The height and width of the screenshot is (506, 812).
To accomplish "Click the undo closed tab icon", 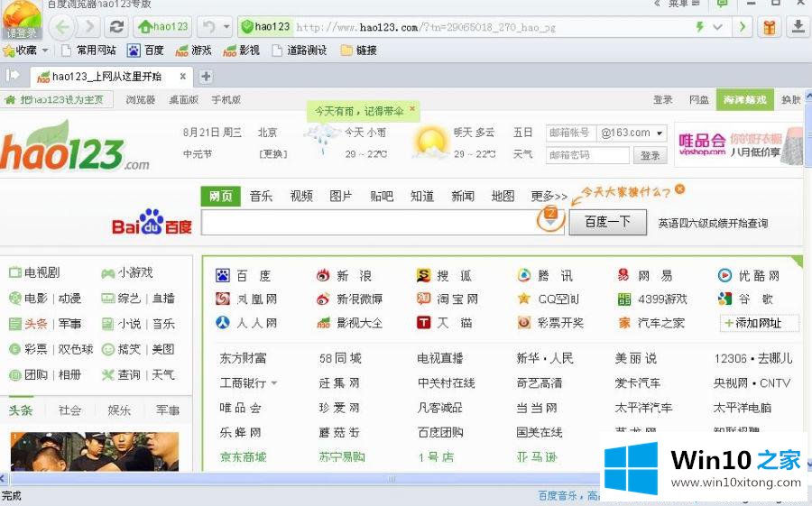I will coord(209,27).
